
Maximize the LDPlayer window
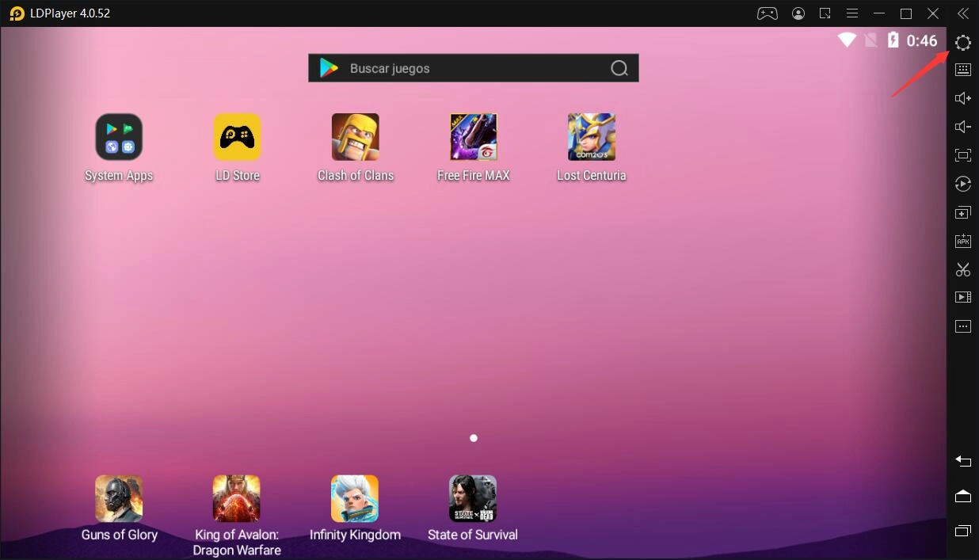(906, 13)
